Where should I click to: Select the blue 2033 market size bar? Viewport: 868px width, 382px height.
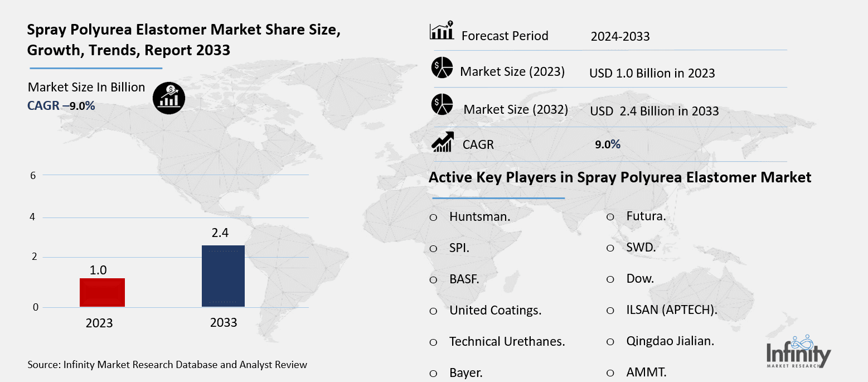(222, 277)
